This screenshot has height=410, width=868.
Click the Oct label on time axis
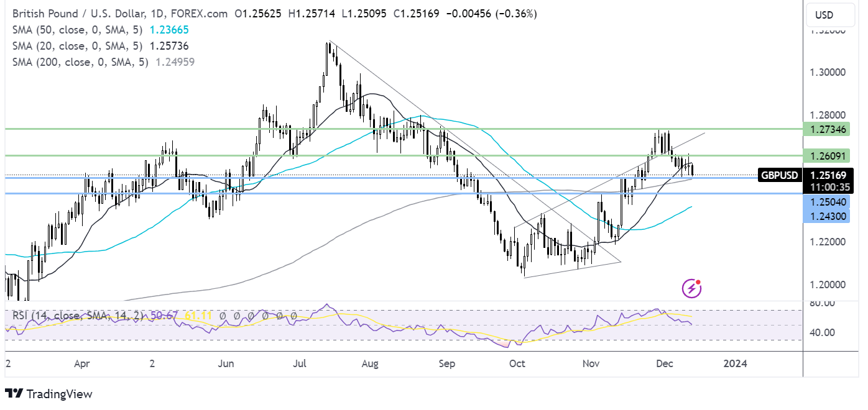517,363
